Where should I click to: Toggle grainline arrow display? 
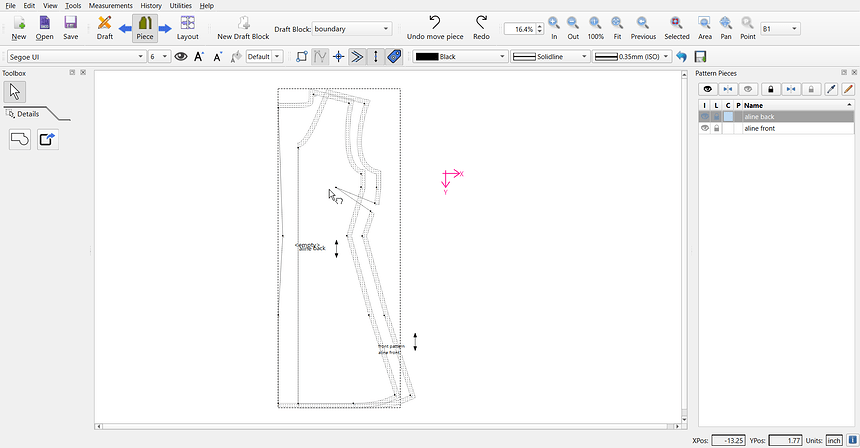[x=376, y=56]
